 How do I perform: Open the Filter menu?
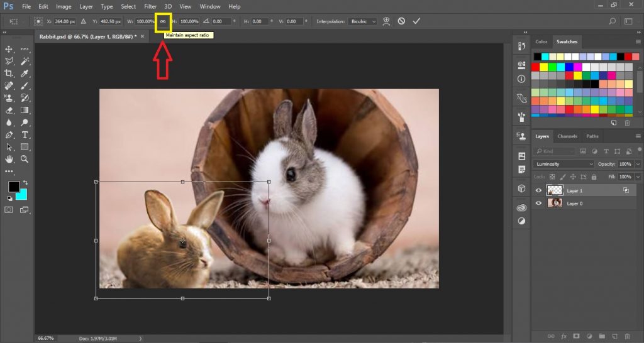pyautogui.click(x=150, y=6)
